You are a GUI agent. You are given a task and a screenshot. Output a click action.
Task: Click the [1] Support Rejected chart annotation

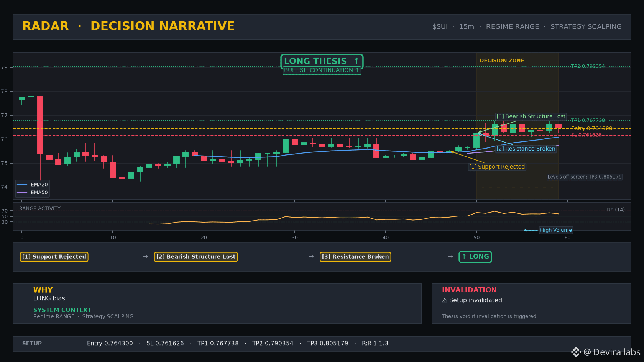(497, 167)
